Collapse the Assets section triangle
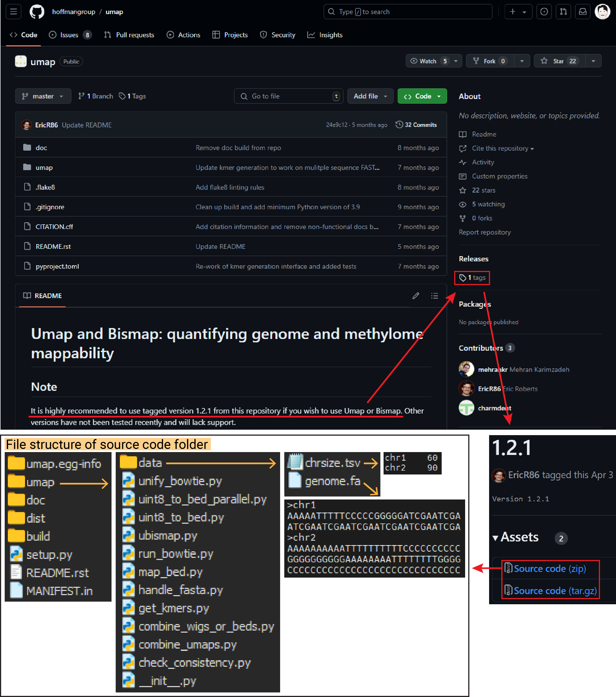 [495, 538]
